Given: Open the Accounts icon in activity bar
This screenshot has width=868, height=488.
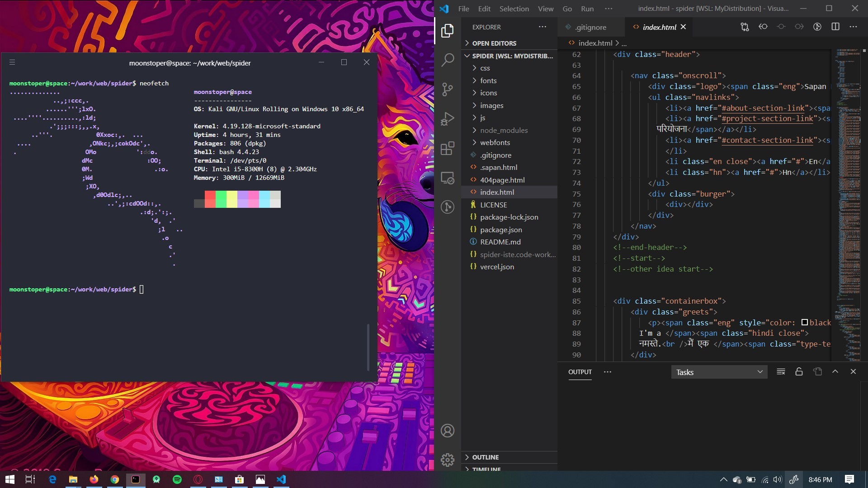Looking at the screenshot, I should tap(448, 431).
